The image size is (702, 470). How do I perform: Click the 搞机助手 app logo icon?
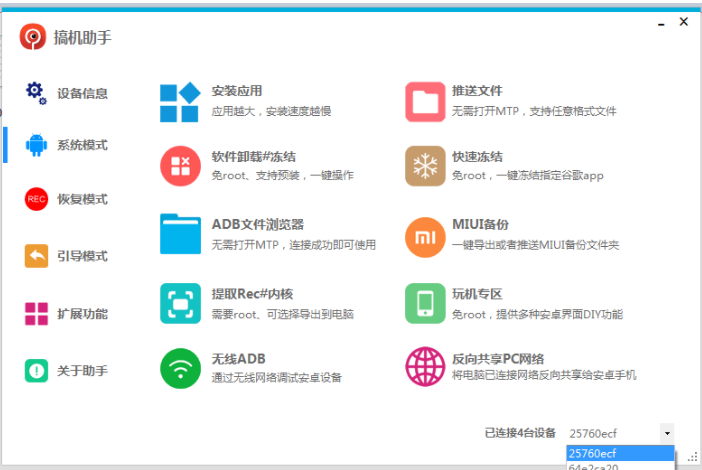(x=33, y=37)
